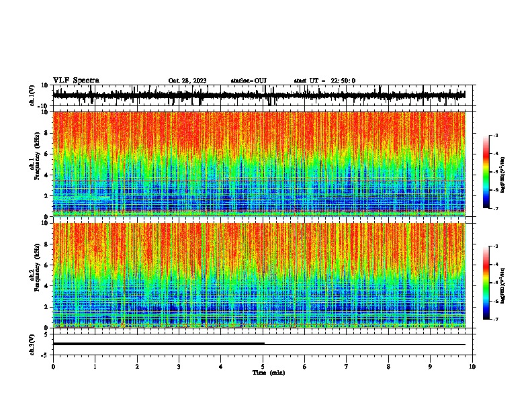Click the "start UT = 22:50:0" header text
Screen dimensions: 532x411
324,81
